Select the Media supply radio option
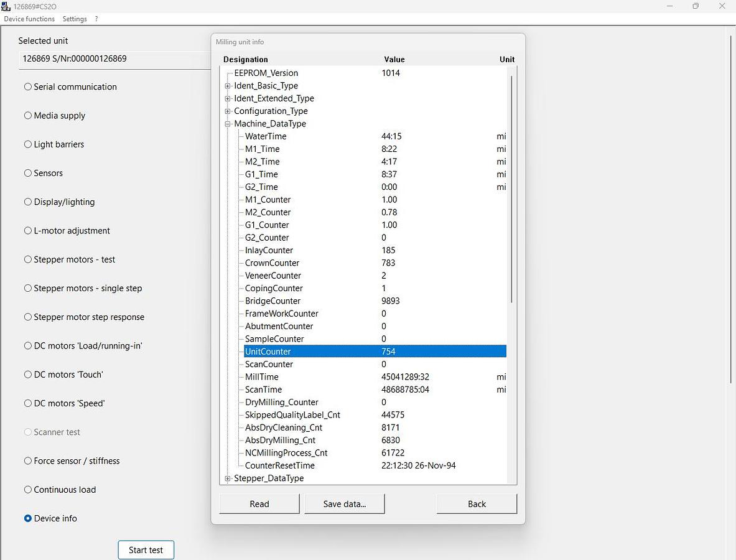Screen dimensions: 736x560 [28, 116]
